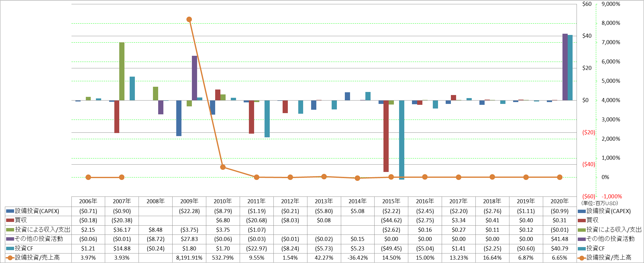Click the $40.79 investing CF cell
This screenshot has height=263, width=644.
click(x=559, y=249)
